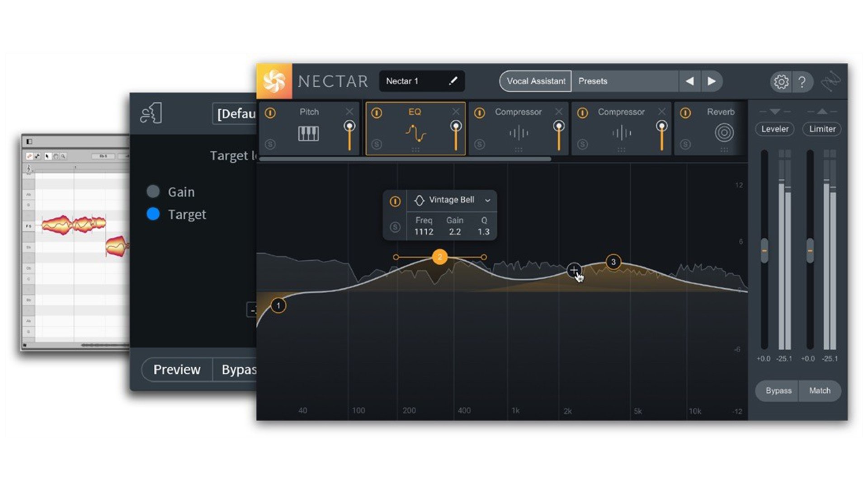
Task: Open the Reverb module icon
Action: [x=724, y=133]
